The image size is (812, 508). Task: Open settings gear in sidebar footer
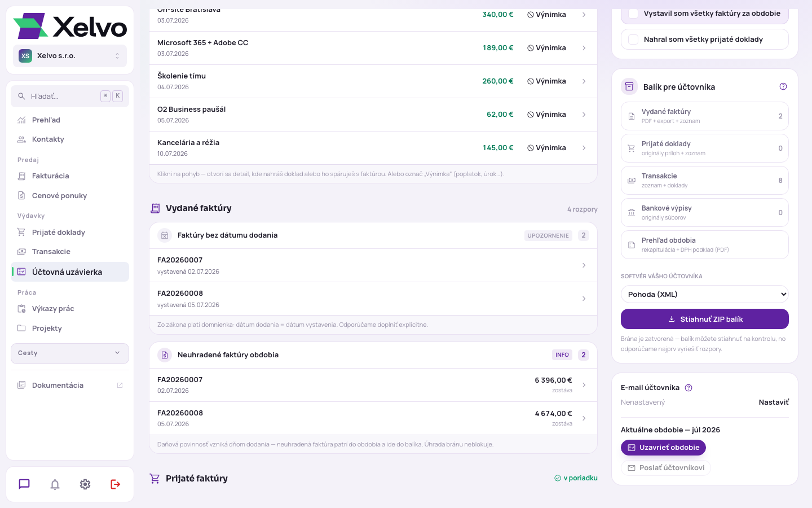coord(85,484)
